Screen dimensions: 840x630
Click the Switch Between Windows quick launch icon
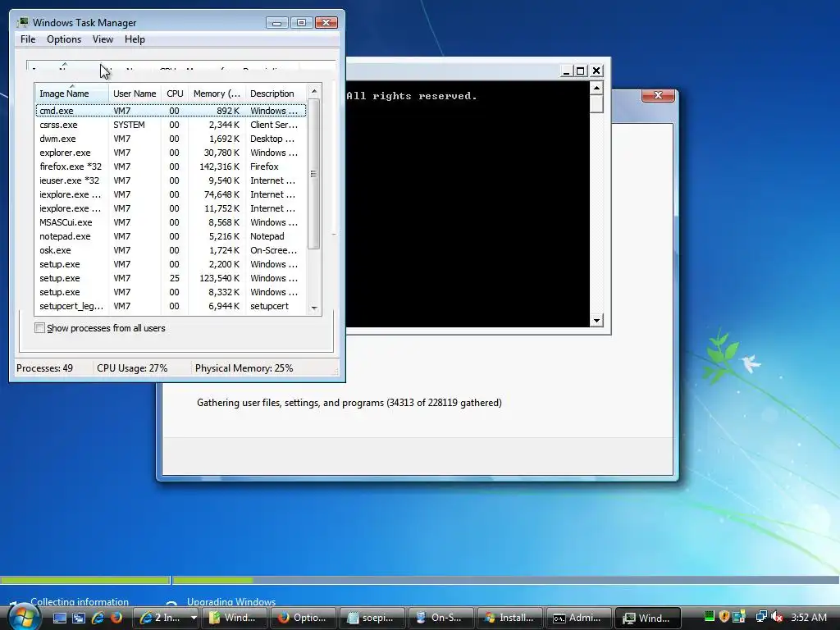79,618
